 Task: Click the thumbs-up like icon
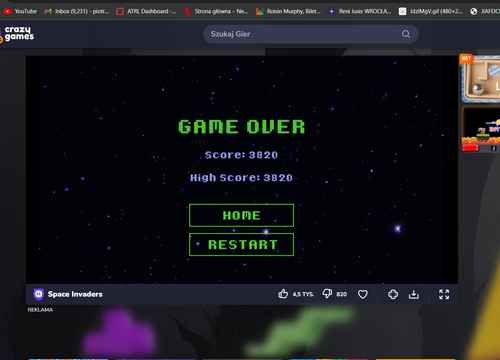[283, 294]
